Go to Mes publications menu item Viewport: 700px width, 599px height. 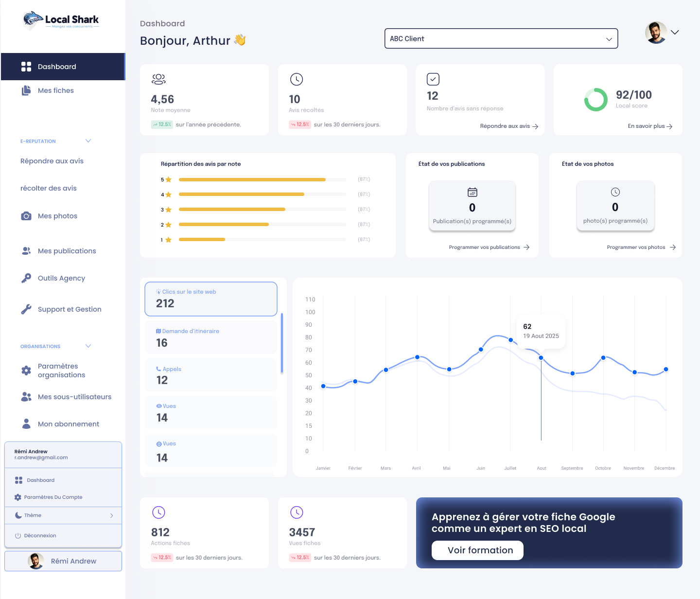click(x=67, y=251)
